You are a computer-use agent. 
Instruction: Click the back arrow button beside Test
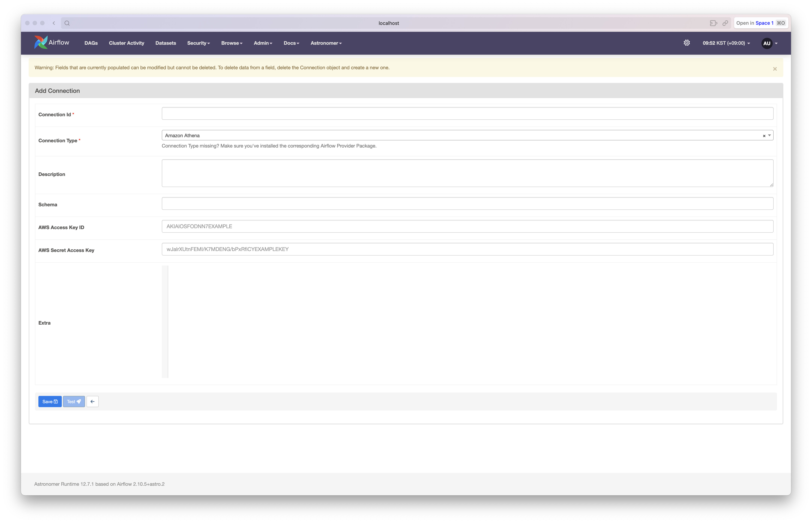pyautogui.click(x=92, y=401)
